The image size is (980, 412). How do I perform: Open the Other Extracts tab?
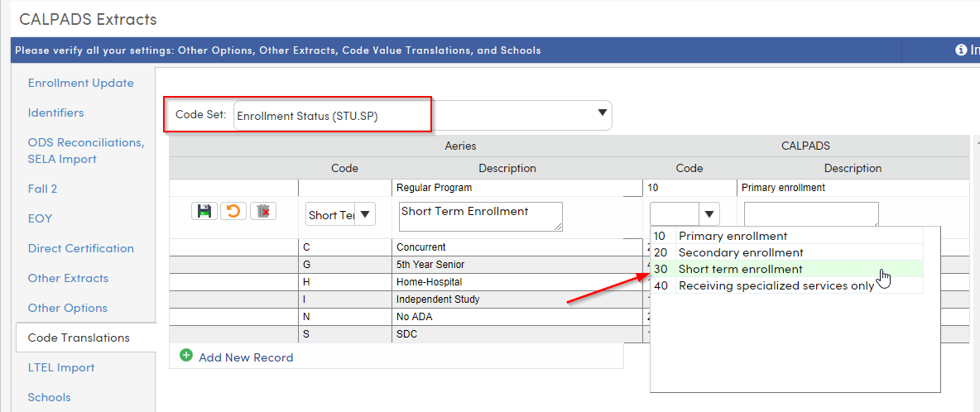tap(68, 279)
